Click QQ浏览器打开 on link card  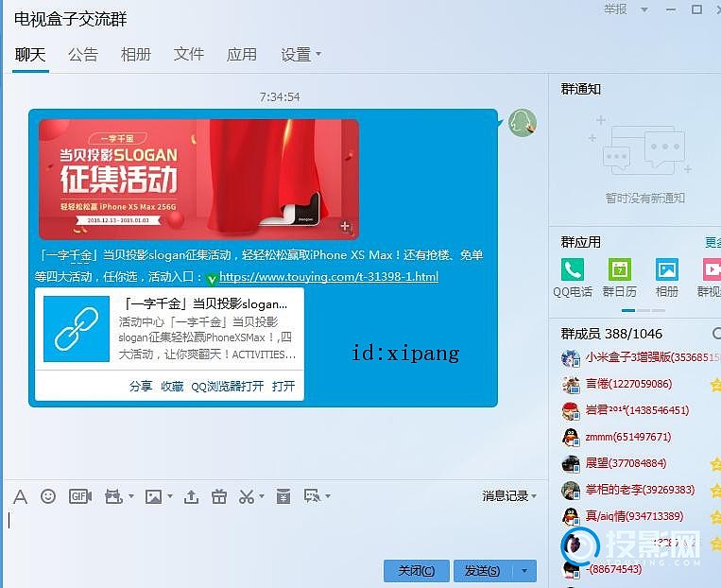(228, 386)
